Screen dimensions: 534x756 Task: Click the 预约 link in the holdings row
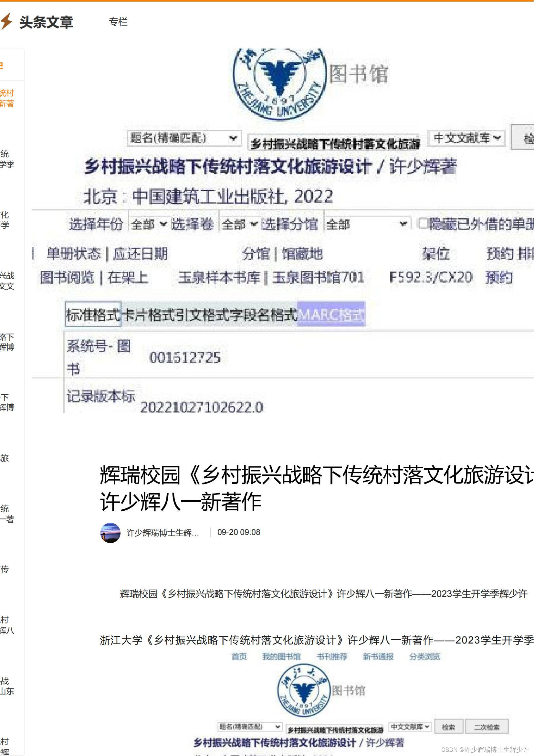[499, 277]
